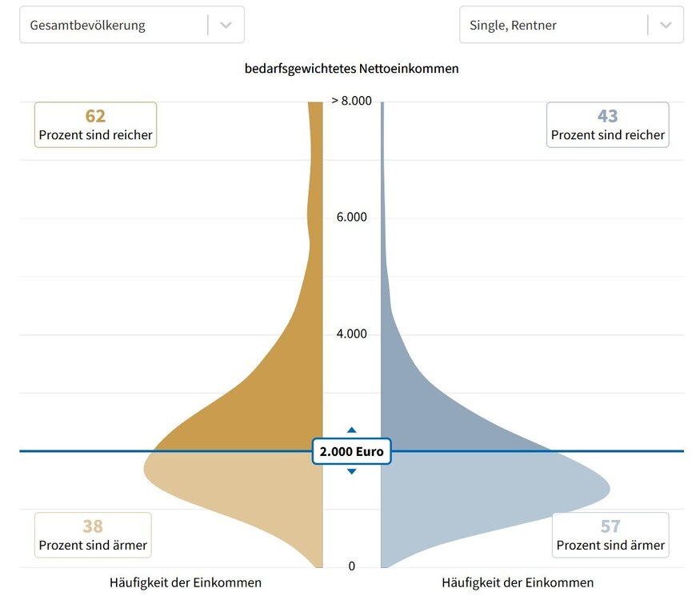Image resolution: width=700 pixels, height=600 pixels.
Task: Click the light blue area of the right distribution
Action: (x=480, y=488)
